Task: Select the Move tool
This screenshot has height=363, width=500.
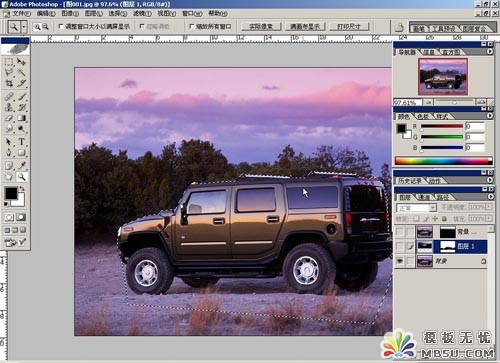Action: click(22, 62)
